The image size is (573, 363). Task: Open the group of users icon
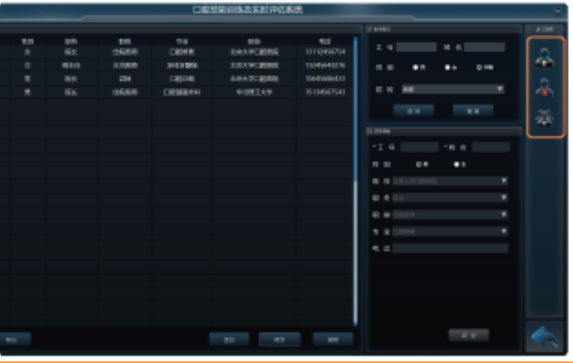(x=544, y=118)
